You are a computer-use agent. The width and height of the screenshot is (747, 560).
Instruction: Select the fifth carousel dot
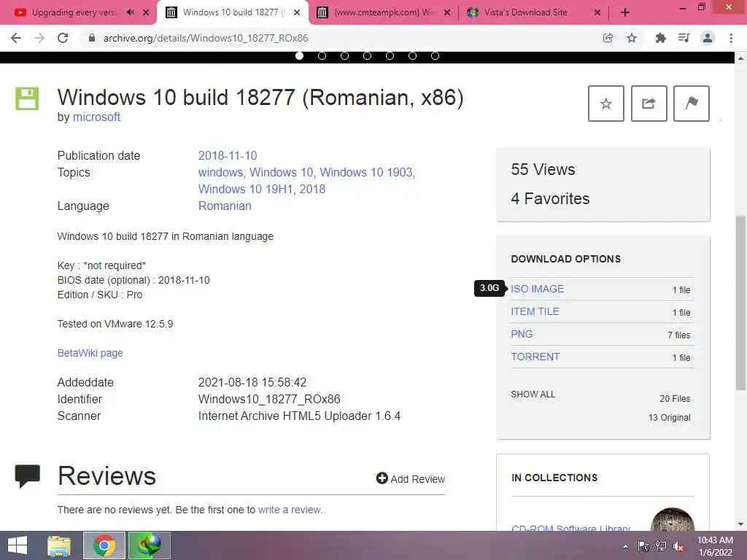pos(390,55)
